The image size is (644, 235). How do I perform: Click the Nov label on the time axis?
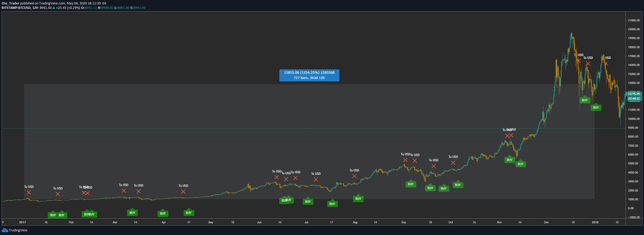[499, 222]
